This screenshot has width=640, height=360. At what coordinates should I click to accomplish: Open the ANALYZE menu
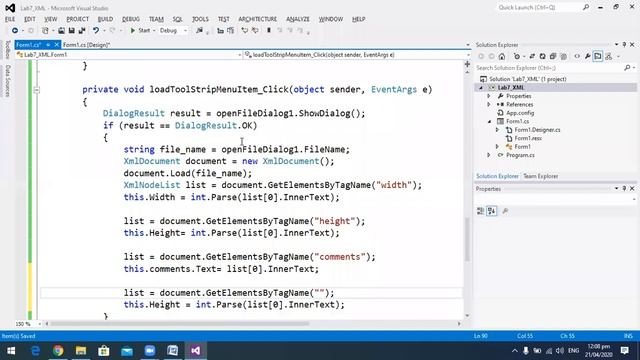298,19
